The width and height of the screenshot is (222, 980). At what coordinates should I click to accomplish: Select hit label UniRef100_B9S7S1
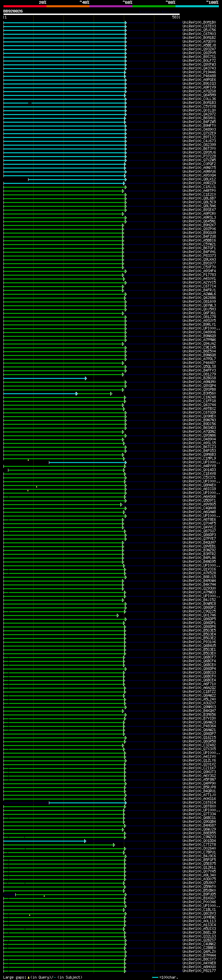point(199,57)
